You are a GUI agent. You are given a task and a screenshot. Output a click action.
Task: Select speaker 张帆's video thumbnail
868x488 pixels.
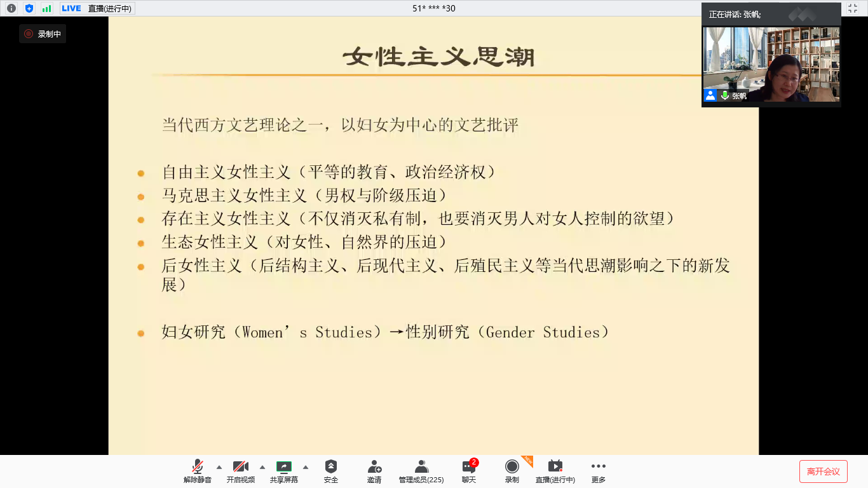click(771, 64)
